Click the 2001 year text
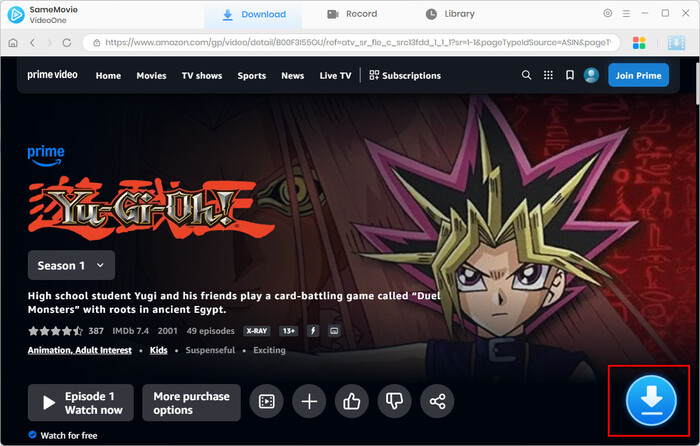Viewport: 700px width, 446px height. [167, 331]
